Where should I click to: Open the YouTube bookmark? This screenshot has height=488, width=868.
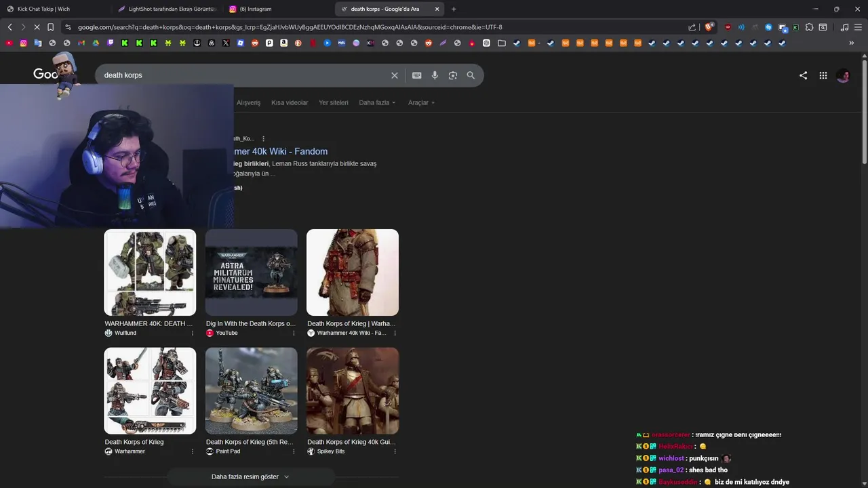coord(9,43)
